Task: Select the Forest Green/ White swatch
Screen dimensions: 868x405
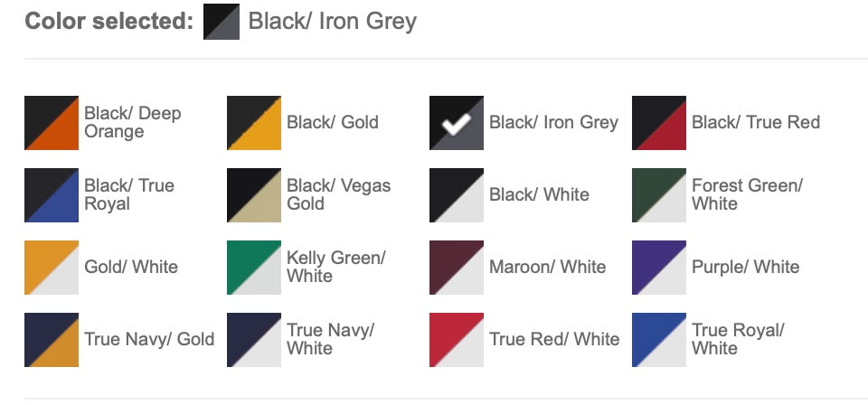Action: point(659,195)
